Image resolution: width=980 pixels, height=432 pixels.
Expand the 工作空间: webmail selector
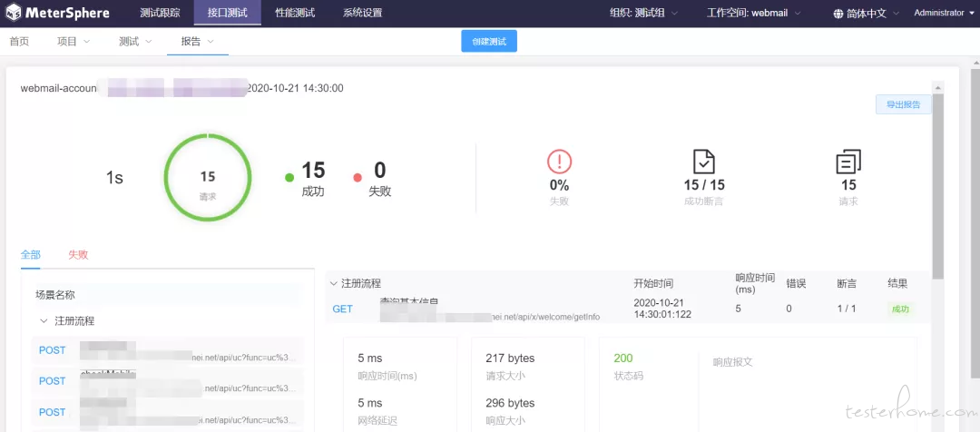tap(754, 13)
